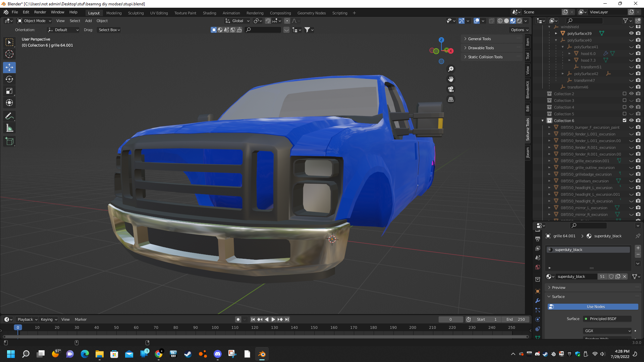The height and width of the screenshot is (362, 644).
Task: Collapse the Collection 6 tree
Action: (543, 121)
